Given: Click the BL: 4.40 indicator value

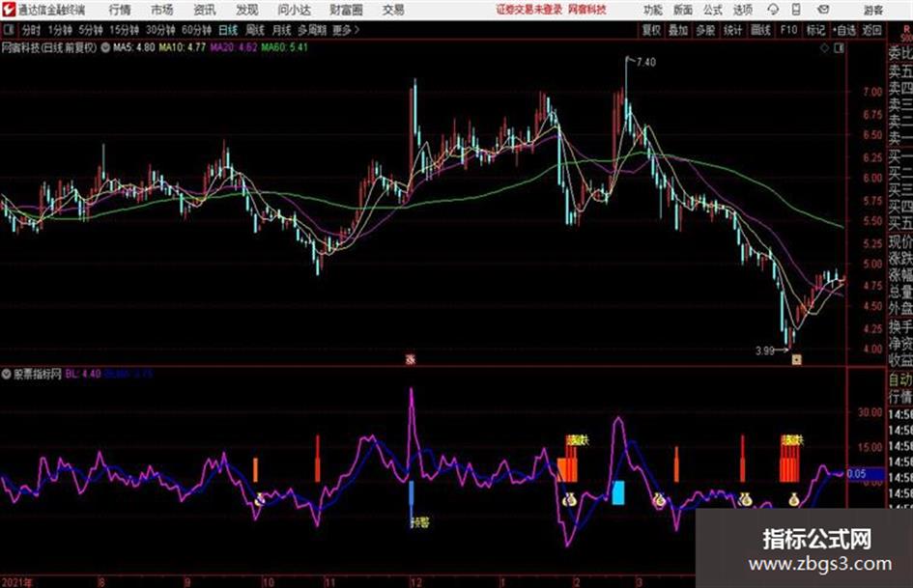Looking at the screenshot, I should click(x=83, y=374).
